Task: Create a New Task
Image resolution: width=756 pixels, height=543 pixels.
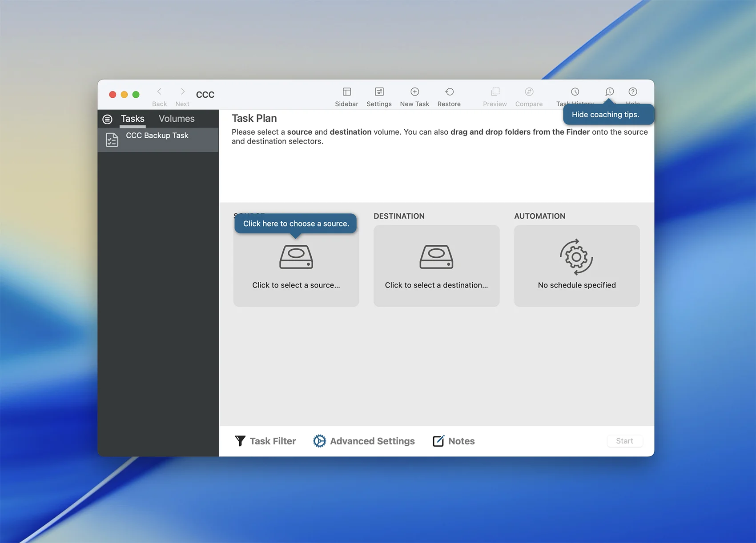Action: (x=414, y=92)
